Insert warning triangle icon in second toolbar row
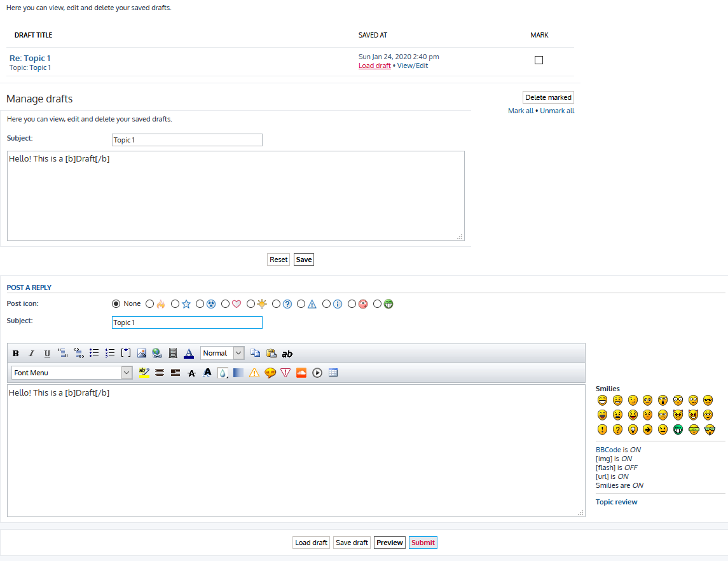Image resolution: width=728 pixels, height=561 pixels. (x=254, y=373)
